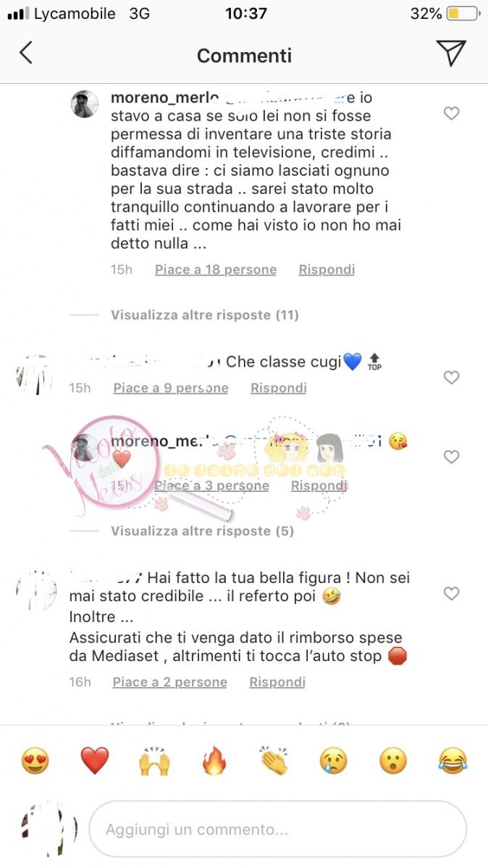Expand 'Visualizza altre risposte (11)'

(x=204, y=315)
